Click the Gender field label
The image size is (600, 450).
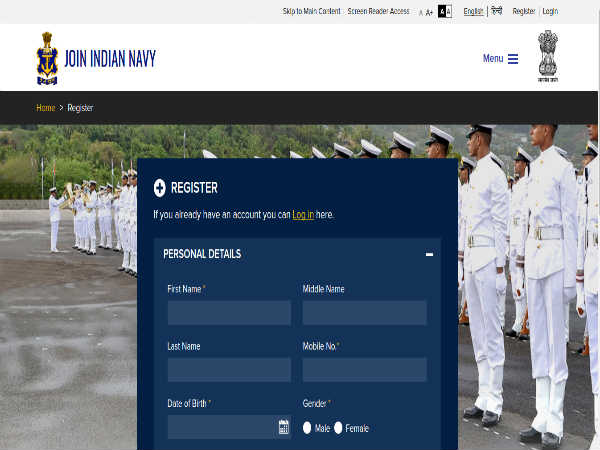[x=315, y=403]
